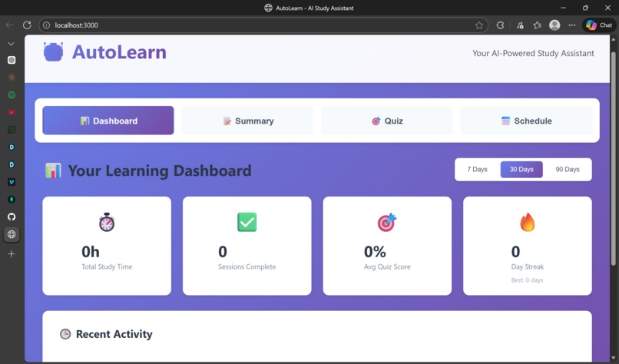Viewport: 619px width, 364px height.
Task: Click the 0h study time value
Action: (91, 251)
